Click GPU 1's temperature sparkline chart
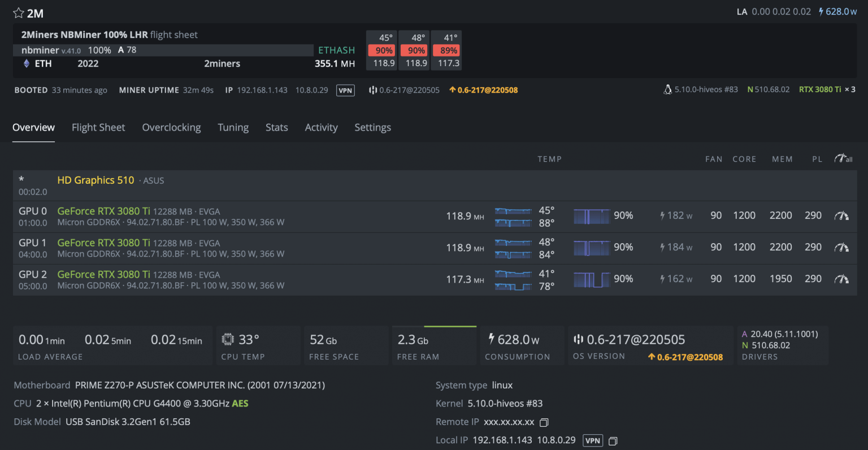The height and width of the screenshot is (450, 868). click(513, 248)
